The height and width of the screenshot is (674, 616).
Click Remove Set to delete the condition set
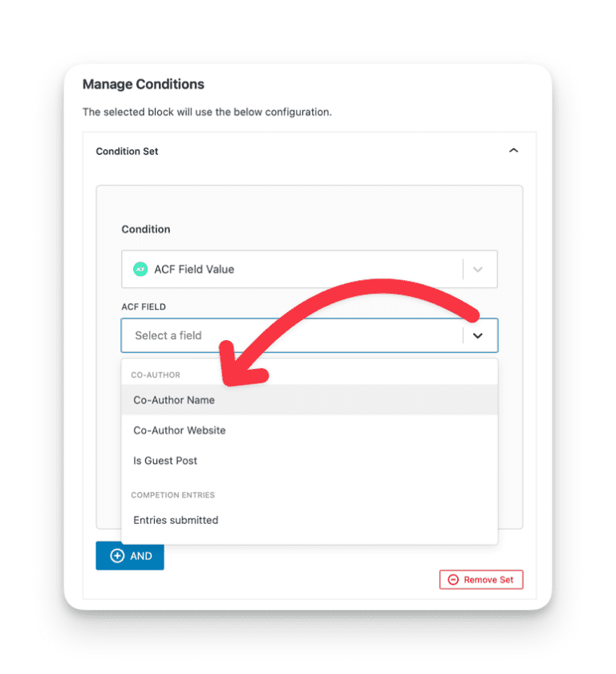click(480, 579)
